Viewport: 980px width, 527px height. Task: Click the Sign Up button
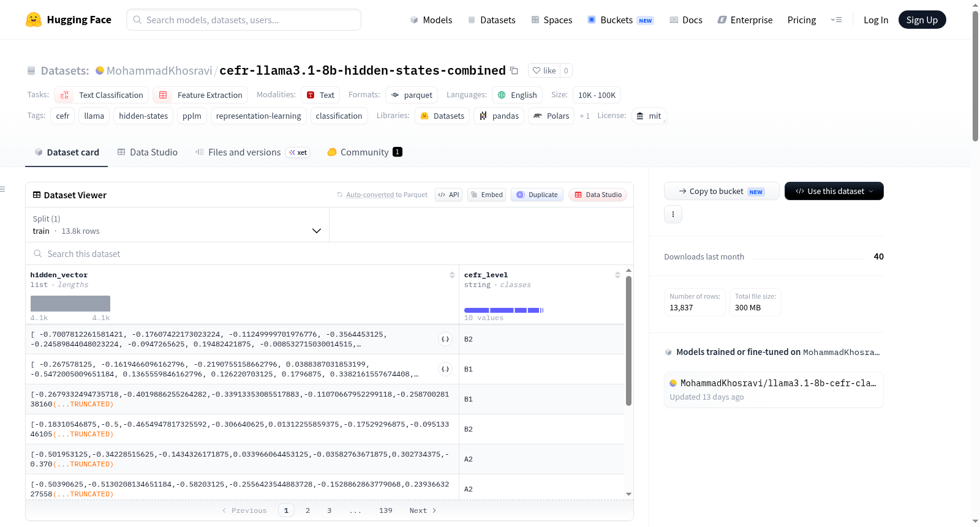922,20
